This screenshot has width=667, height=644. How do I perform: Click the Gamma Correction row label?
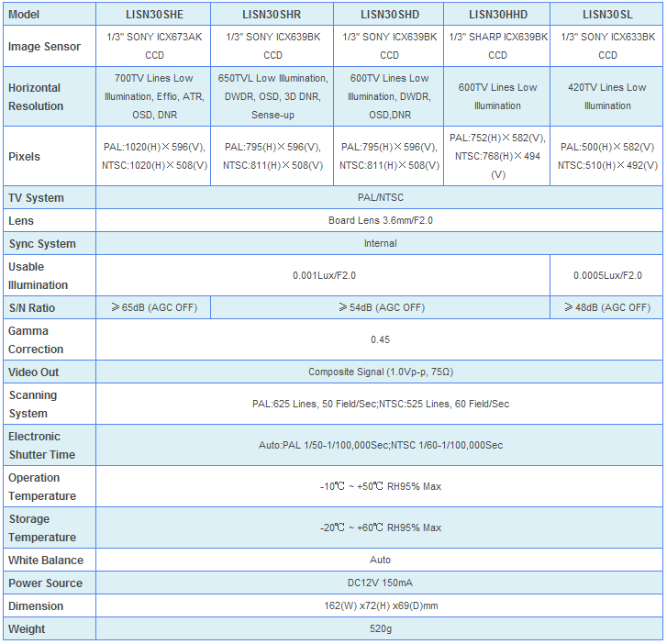[x=50, y=339]
